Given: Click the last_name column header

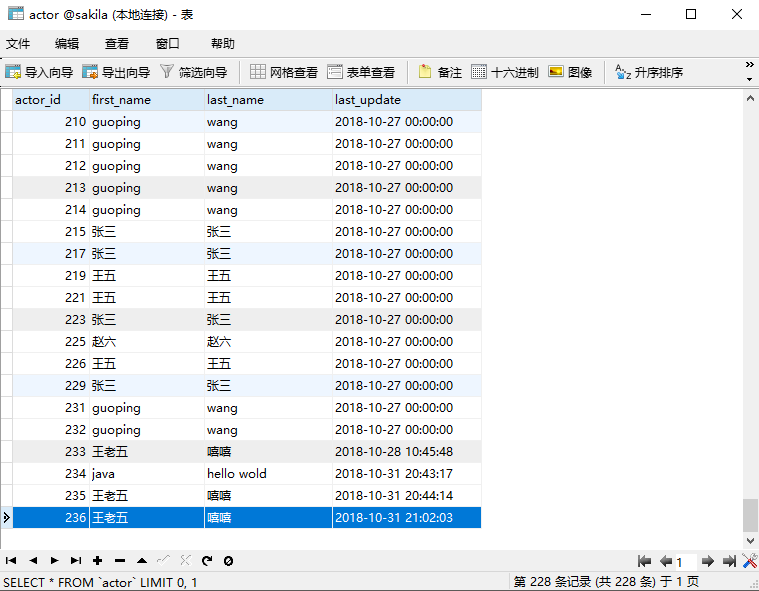Looking at the screenshot, I should pyautogui.click(x=269, y=100).
